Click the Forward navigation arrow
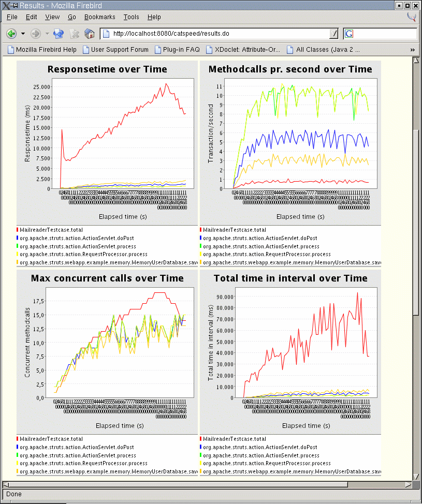 [x=36, y=34]
